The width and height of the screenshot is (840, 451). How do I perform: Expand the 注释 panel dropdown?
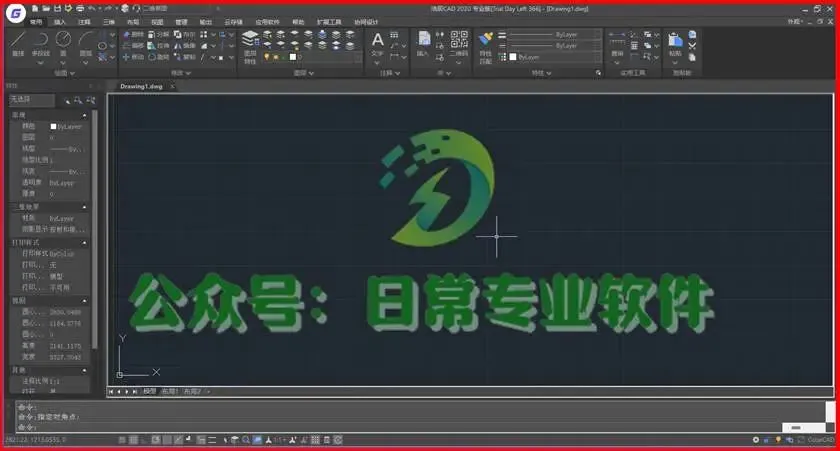[x=390, y=73]
